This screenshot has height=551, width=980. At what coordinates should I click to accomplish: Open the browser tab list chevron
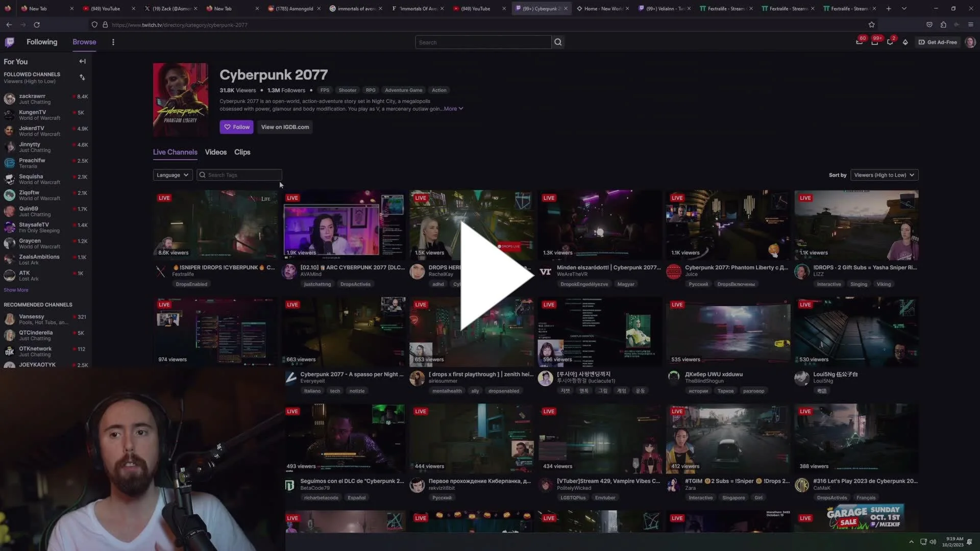[904, 9]
